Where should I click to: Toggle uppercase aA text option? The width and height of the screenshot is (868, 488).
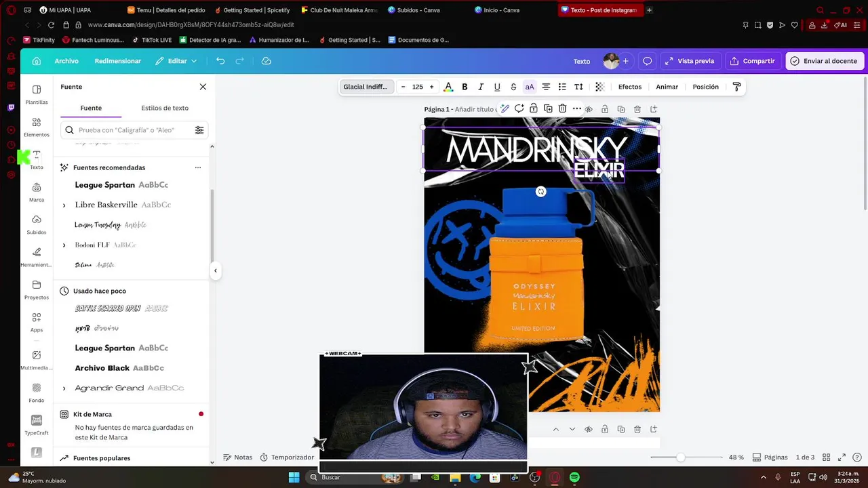click(x=530, y=87)
